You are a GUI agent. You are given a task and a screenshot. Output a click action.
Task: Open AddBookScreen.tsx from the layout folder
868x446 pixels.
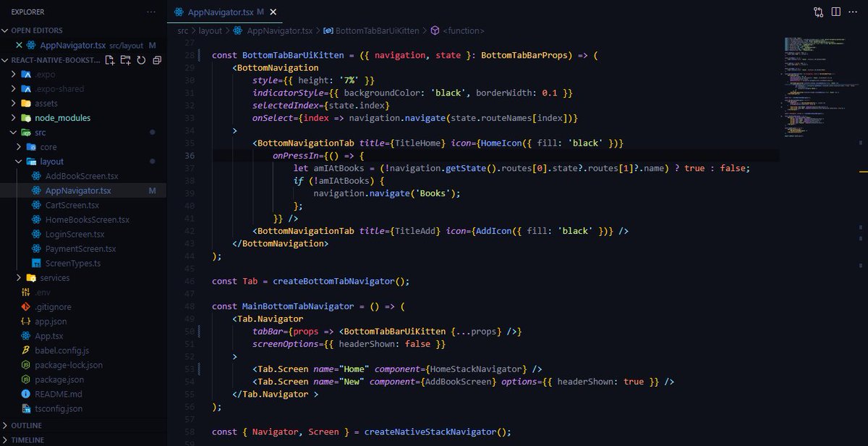tap(81, 176)
